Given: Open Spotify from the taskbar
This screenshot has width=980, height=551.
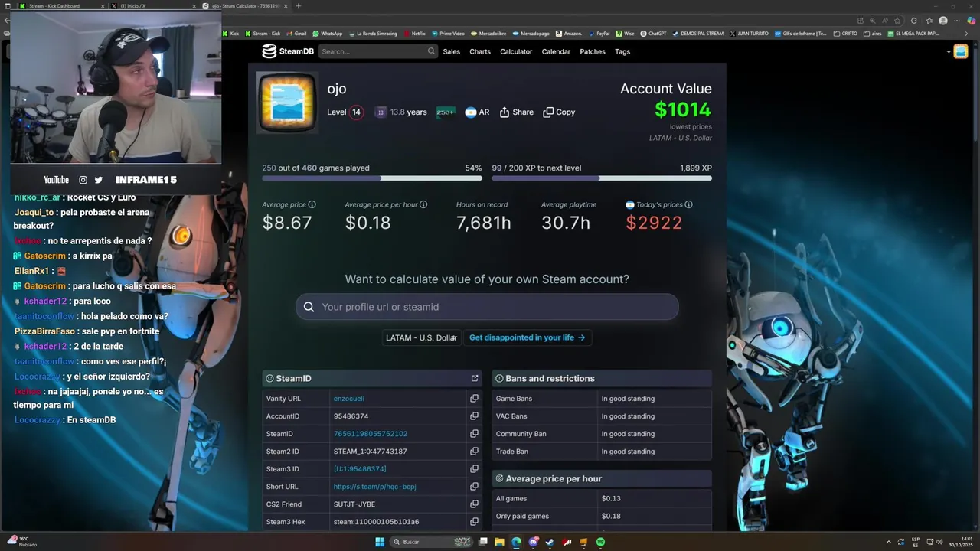Looking at the screenshot, I should tap(600, 542).
